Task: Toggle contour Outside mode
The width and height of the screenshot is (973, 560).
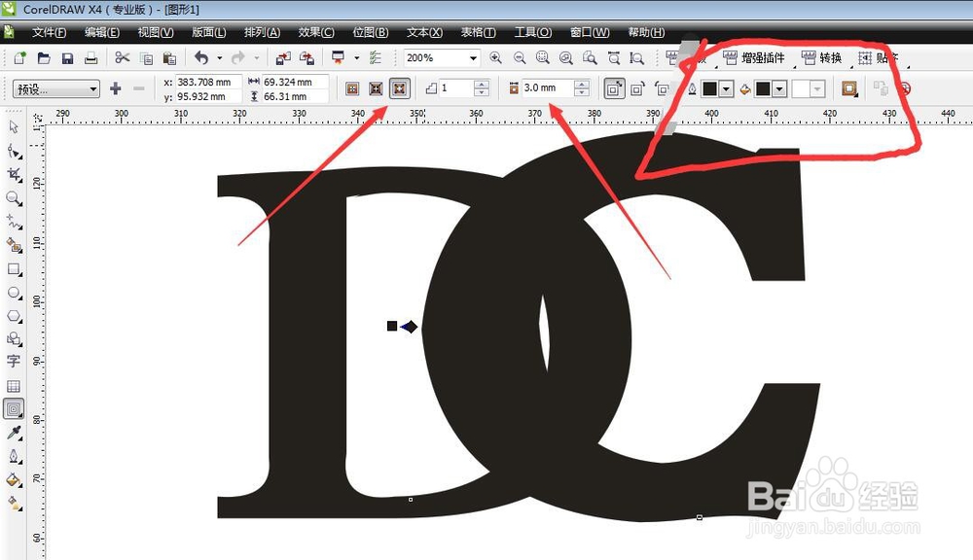Action: click(x=400, y=88)
